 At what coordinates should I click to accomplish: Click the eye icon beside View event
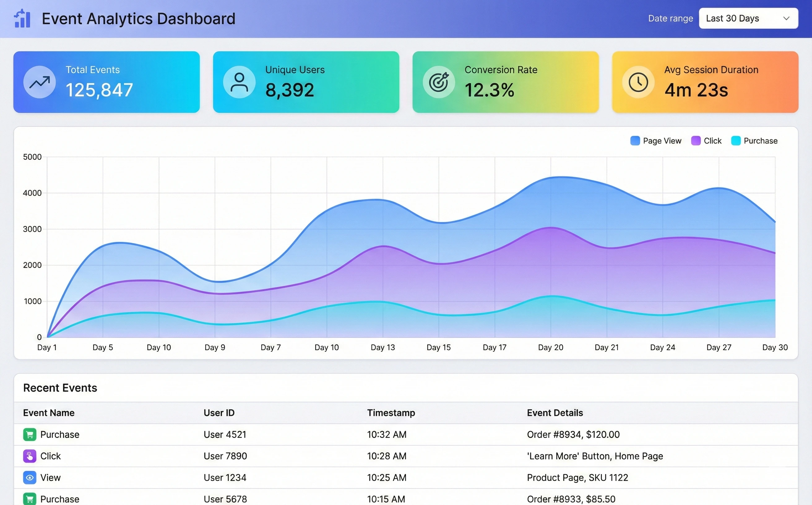(x=29, y=477)
